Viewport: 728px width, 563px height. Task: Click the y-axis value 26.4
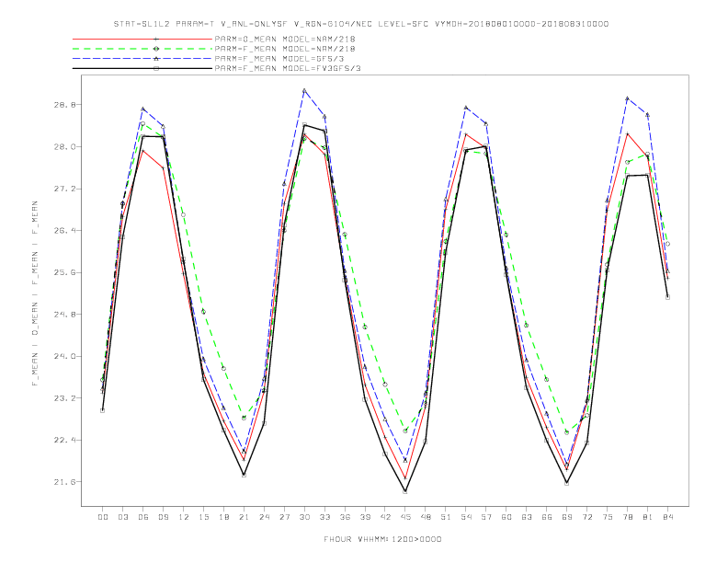coord(64,230)
